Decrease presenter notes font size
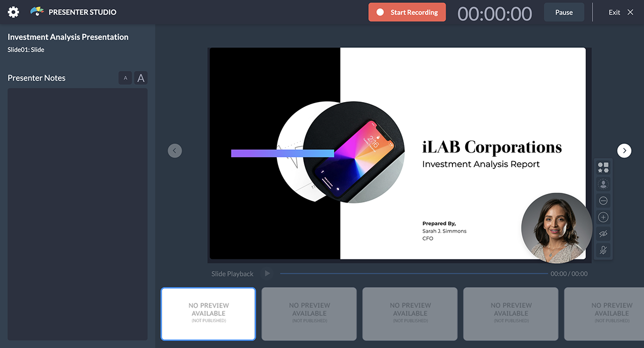644x348 pixels. click(125, 78)
